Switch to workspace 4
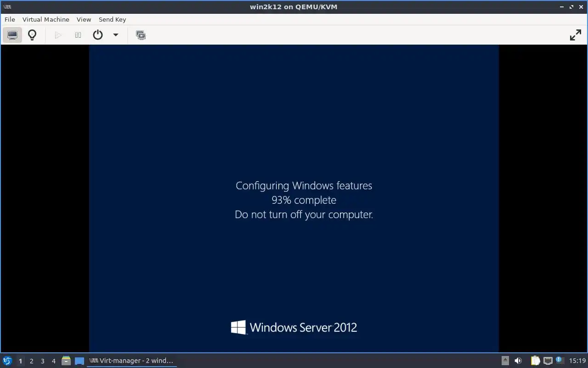The image size is (588, 368). pyautogui.click(x=53, y=361)
